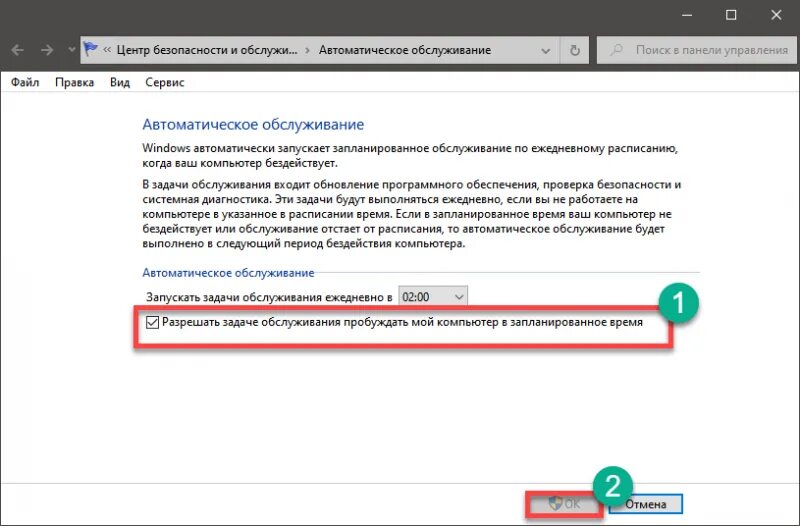Click the breadcrumb separator arrow after 'Центр безопасности'
Viewport: 800px width, 526px height.
pyautogui.click(x=308, y=50)
